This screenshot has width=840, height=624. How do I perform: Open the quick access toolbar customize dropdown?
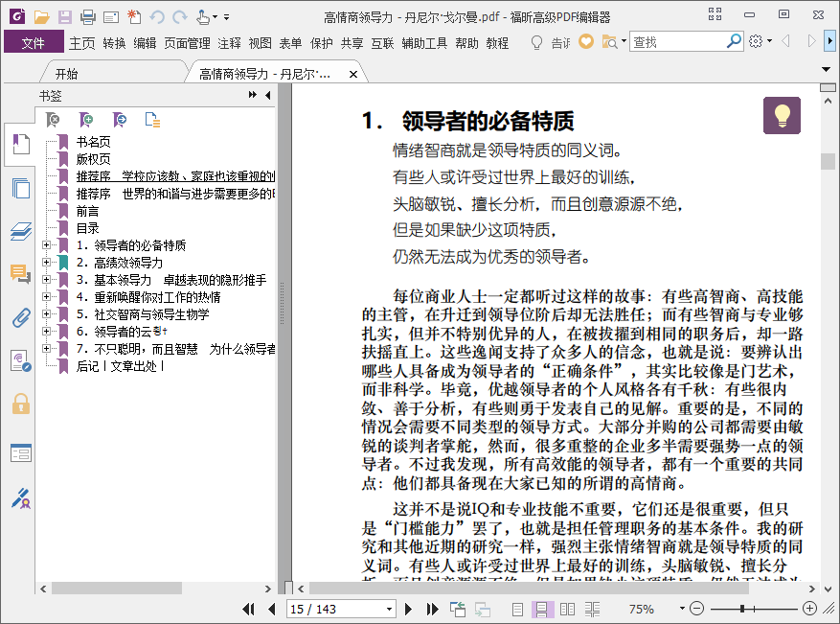[227, 17]
